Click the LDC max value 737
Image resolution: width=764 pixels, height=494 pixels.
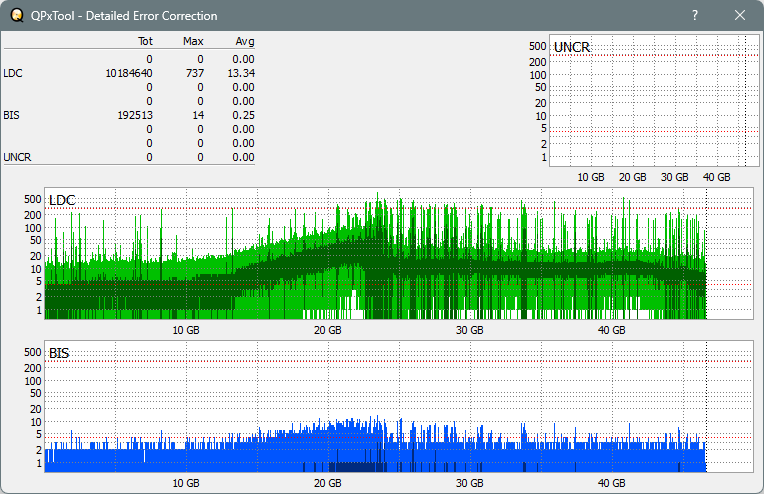pyautogui.click(x=194, y=73)
